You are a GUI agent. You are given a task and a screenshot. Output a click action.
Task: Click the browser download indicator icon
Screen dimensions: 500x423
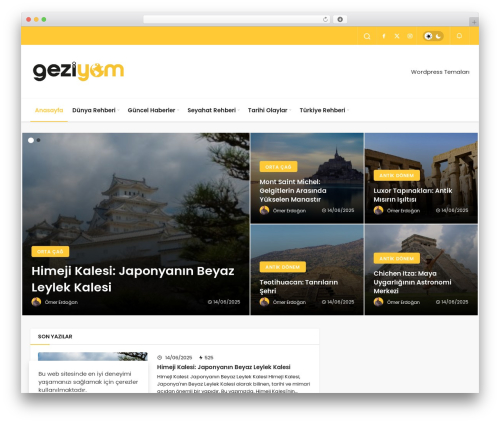coord(340,19)
